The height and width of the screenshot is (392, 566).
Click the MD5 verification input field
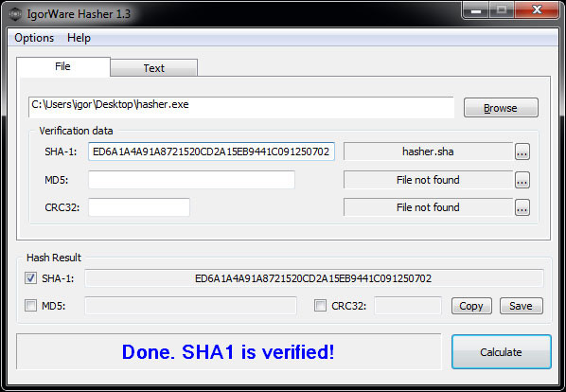pyautogui.click(x=191, y=180)
